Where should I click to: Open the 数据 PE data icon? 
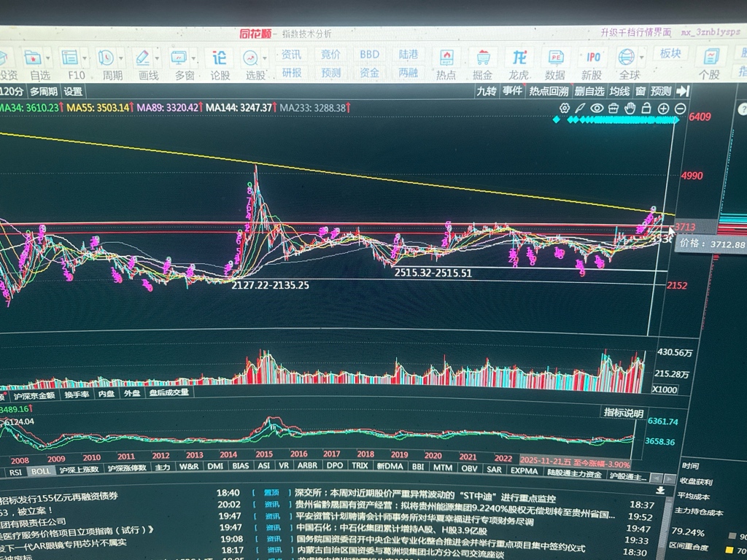(x=555, y=58)
